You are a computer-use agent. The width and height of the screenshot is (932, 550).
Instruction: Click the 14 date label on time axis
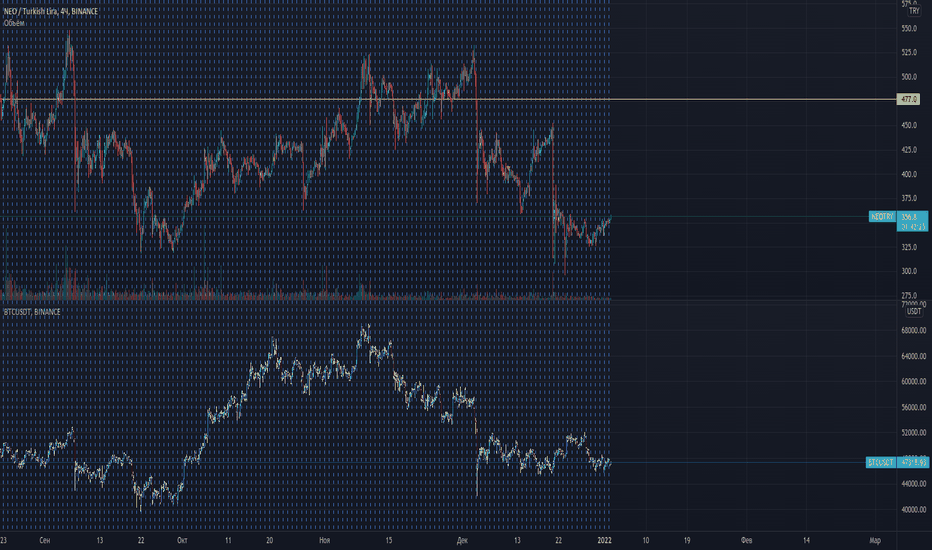pyautogui.click(x=806, y=540)
